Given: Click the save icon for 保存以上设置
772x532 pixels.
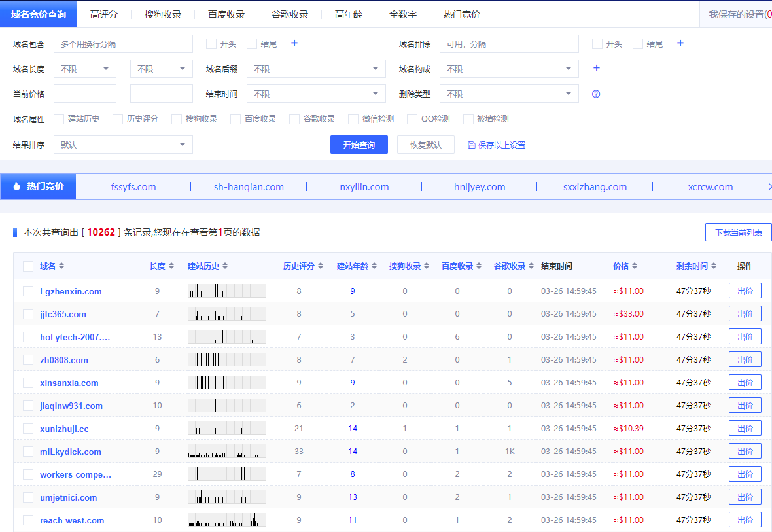Looking at the screenshot, I should tap(471, 145).
